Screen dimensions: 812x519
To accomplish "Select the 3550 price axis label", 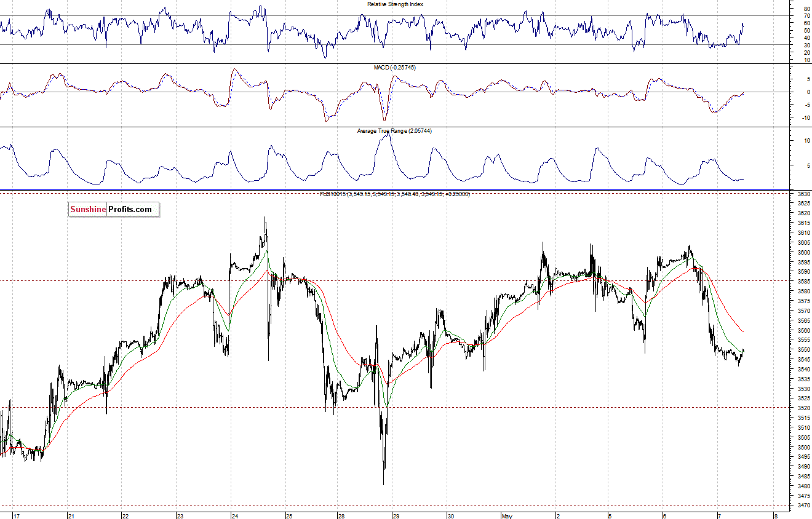I will click(x=803, y=349).
